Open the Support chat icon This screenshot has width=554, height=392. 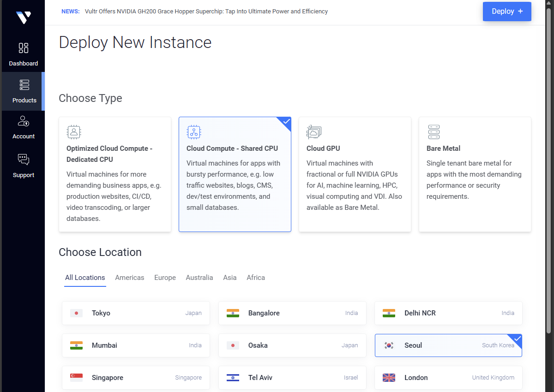tap(24, 160)
